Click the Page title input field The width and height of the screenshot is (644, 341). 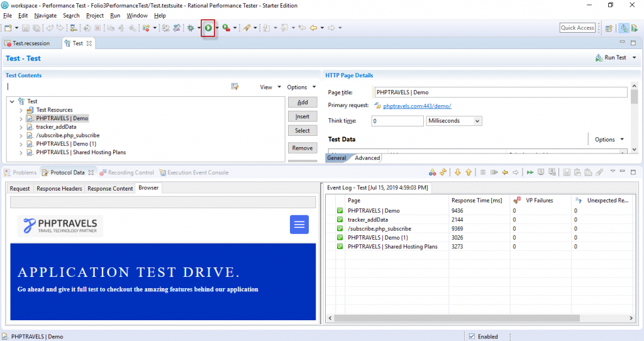click(x=501, y=92)
